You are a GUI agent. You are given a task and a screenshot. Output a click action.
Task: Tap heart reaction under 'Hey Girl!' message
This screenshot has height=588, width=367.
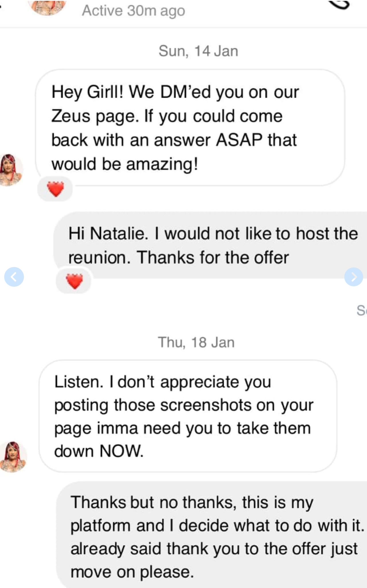click(x=55, y=189)
